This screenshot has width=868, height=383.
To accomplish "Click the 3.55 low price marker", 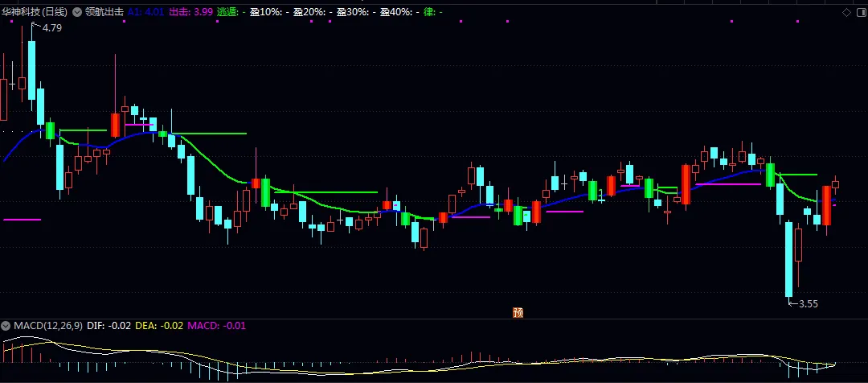I will (809, 303).
